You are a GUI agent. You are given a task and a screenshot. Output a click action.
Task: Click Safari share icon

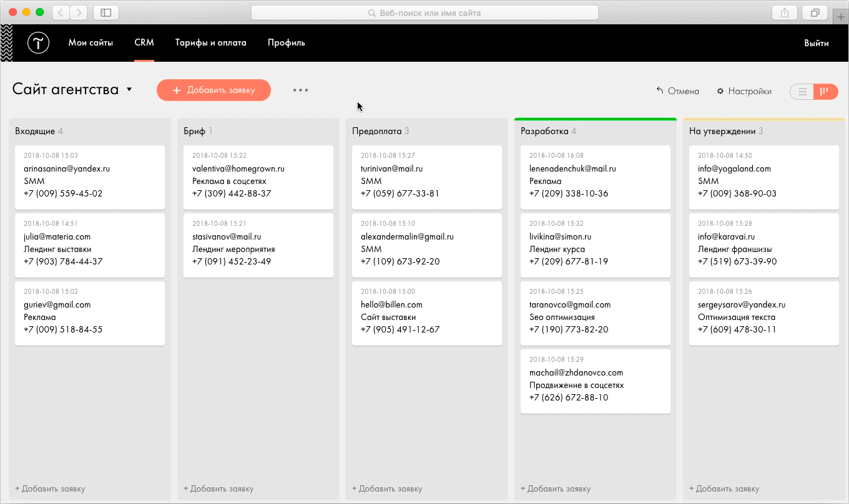tap(785, 12)
